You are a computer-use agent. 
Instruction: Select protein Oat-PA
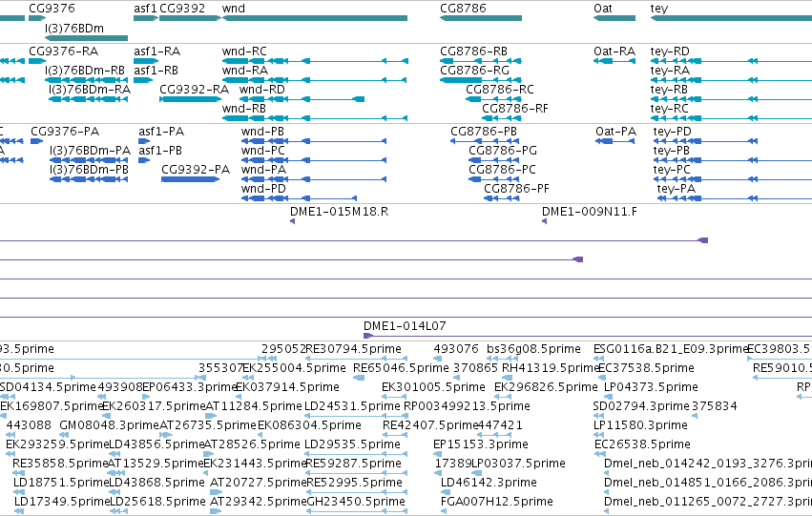615,132
